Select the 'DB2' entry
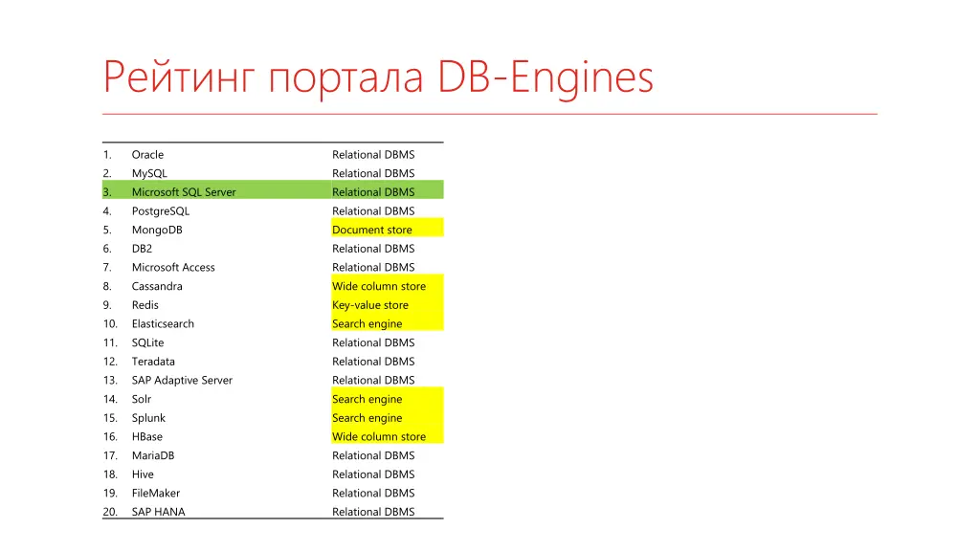Screen dimensions: 980x551 (x=142, y=249)
